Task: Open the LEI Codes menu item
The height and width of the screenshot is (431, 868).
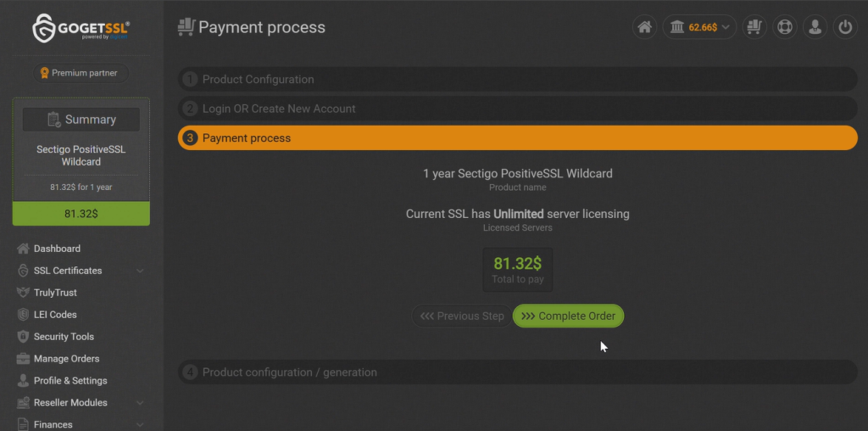Action: click(x=55, y=315)
